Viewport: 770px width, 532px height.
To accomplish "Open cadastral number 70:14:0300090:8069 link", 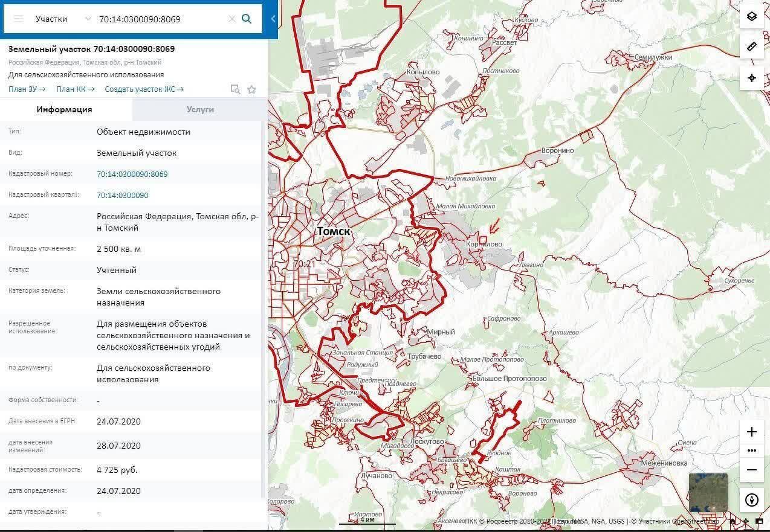I will point(132,174).
